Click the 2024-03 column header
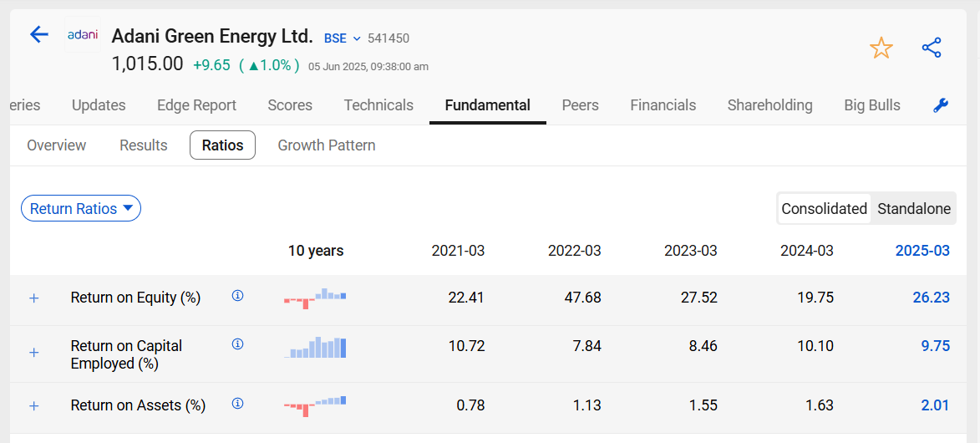Image resolution: width=980 pixels, height=443 pixels. tap(807, 251)
